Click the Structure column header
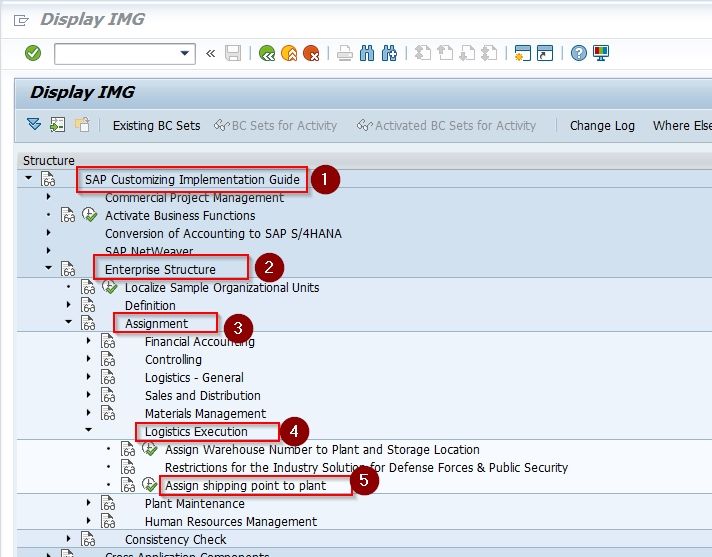Screen dimensions: 712x557 click(49, 161)
